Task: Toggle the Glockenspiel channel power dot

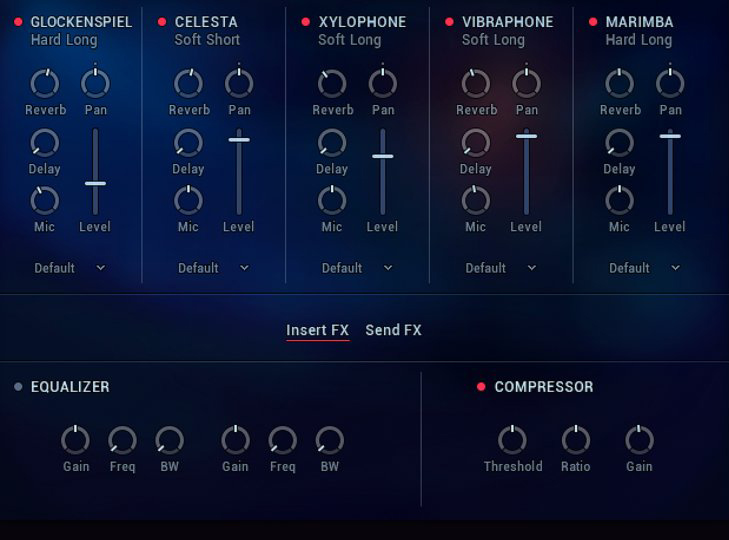Action: (18, 22)
